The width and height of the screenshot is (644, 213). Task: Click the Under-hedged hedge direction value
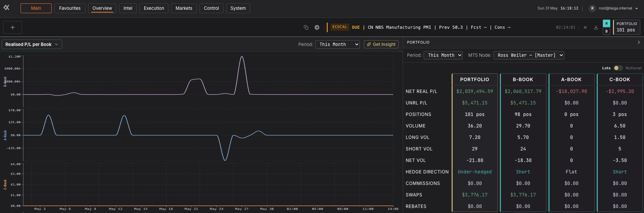click(475, 172)
